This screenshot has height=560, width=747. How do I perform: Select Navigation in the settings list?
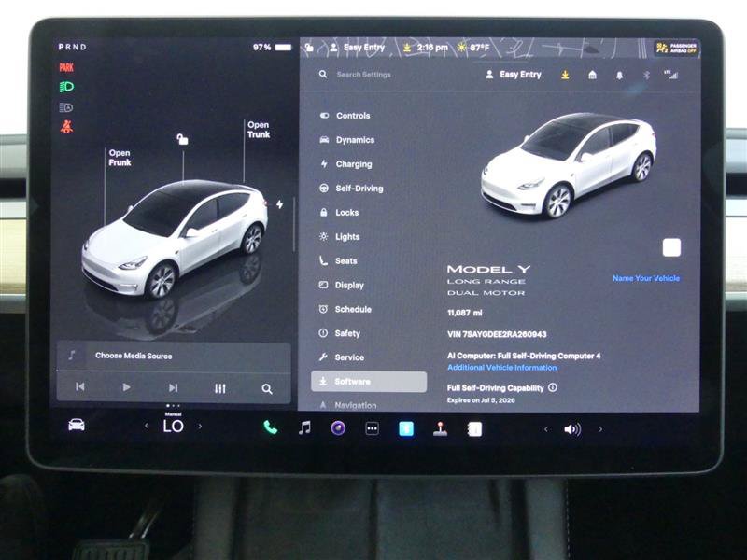pos(347,405)
